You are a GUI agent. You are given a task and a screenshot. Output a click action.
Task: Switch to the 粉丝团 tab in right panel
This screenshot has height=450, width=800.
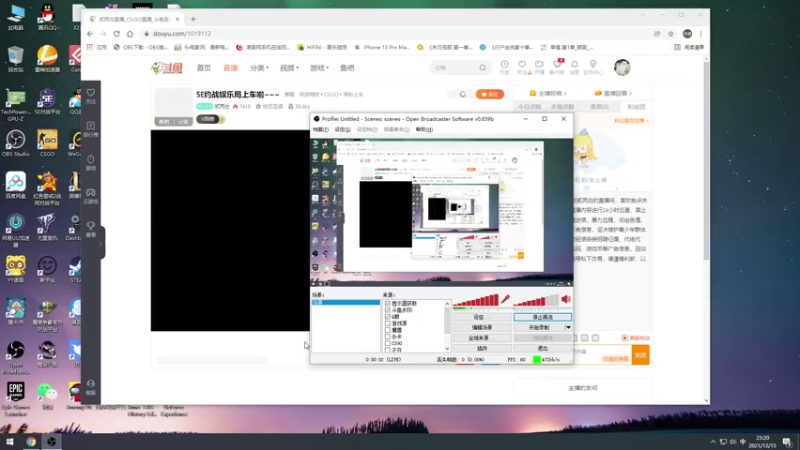coord(636,107)
